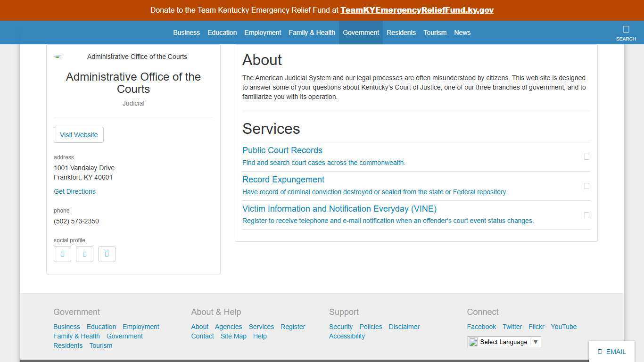Open the Family & Health navigation dropdown

click(x=312, y=33)
